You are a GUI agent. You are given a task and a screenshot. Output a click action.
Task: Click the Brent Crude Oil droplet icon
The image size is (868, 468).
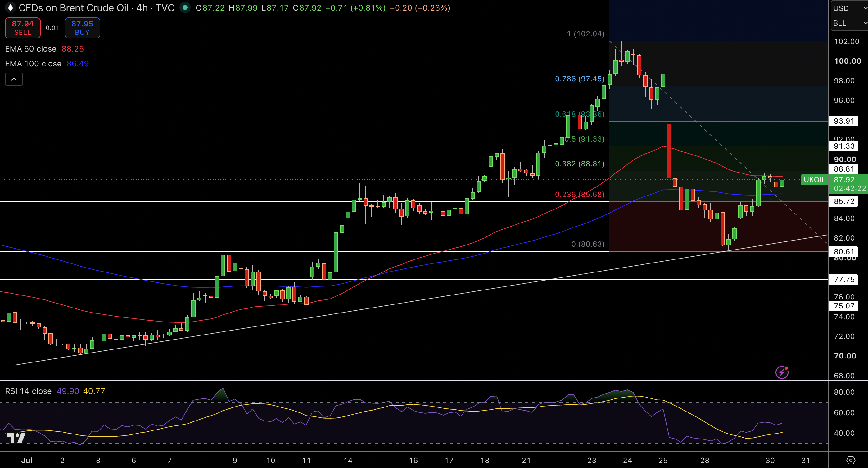(x=11, y=7)
